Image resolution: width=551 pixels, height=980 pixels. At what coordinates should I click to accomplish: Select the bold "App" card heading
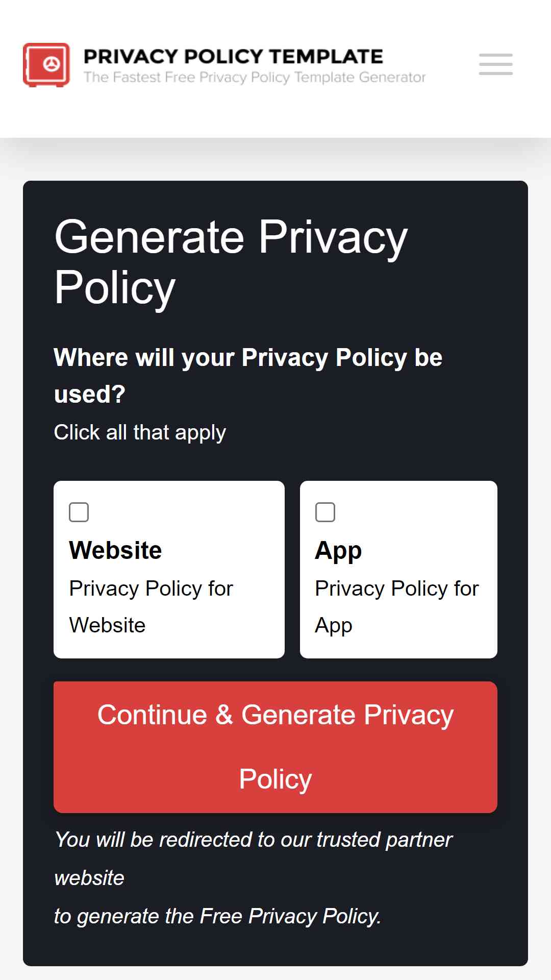pyautogui.click(x=338, y=551)
